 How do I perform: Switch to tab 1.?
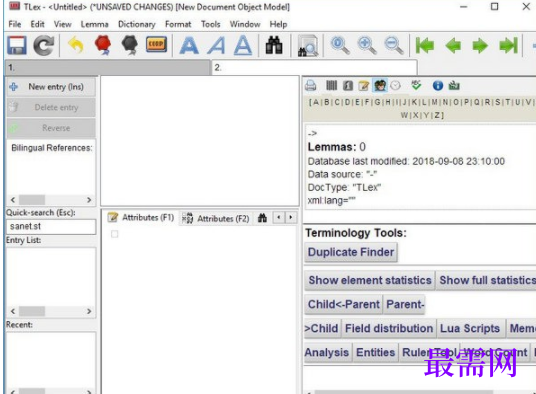108,67
